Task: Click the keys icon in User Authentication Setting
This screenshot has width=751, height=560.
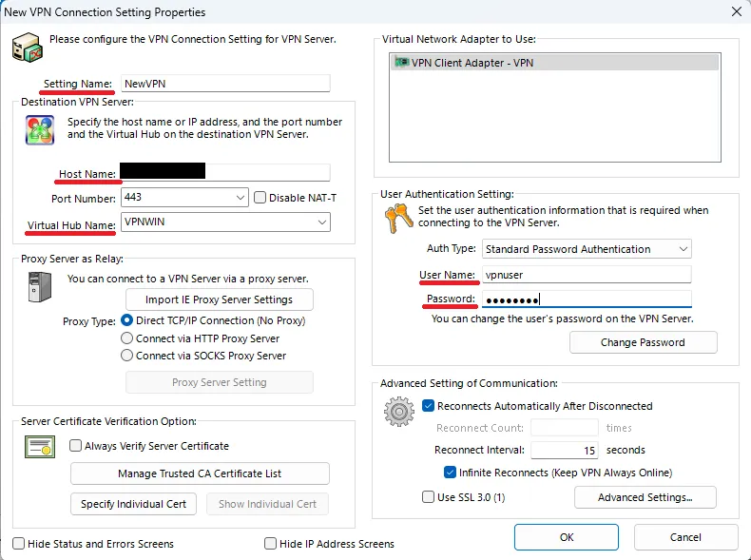Action: (x=398, y=218)
